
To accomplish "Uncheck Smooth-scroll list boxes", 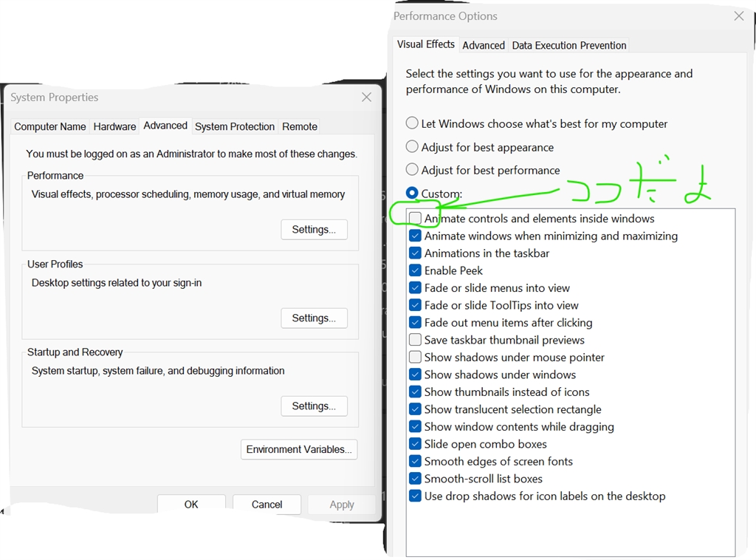I will point(415,479).
